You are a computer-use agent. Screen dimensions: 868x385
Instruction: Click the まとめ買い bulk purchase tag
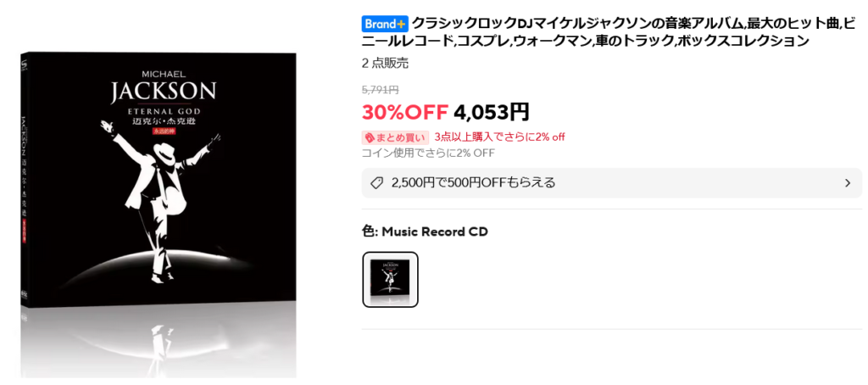pyautogui.click(x=395, y=137)
